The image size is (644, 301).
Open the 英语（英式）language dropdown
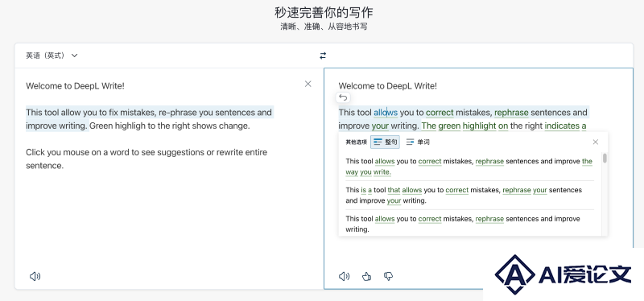pos(52,56)
